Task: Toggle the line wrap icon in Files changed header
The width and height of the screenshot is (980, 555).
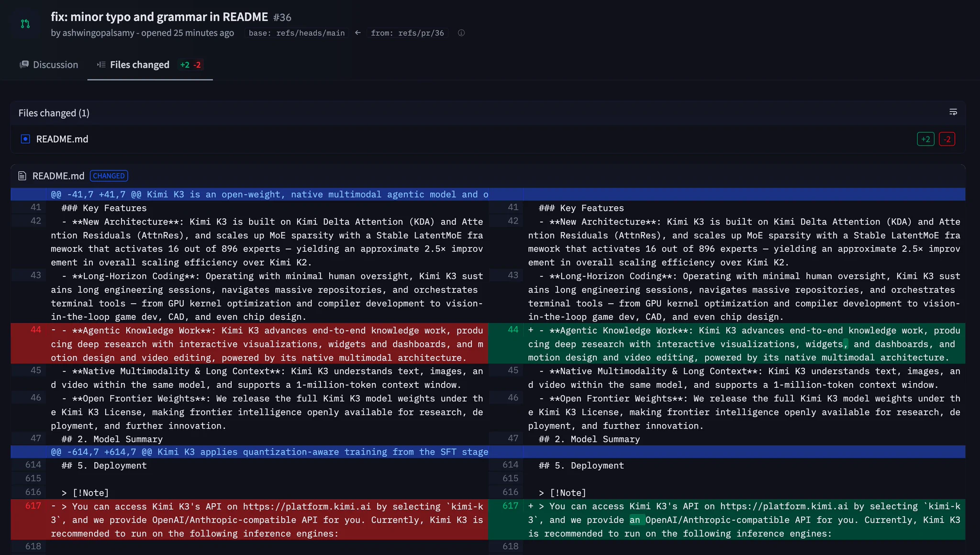Action: click(953, 112)
